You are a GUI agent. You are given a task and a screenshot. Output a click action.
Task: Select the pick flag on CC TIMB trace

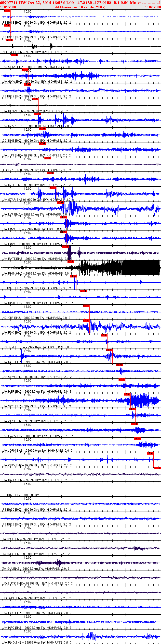[x=43, y=128]
